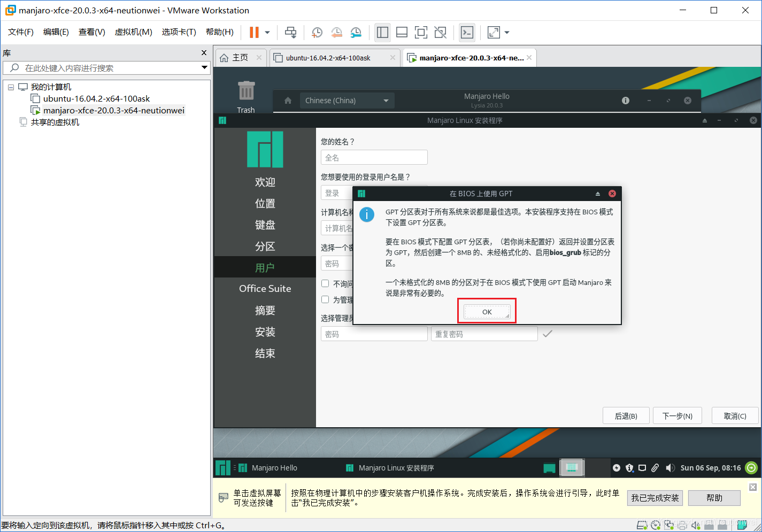Toggle the library sidebar view icon
Image resolution: width=762 pixels, height=532 pixels.
coord(382,33)
